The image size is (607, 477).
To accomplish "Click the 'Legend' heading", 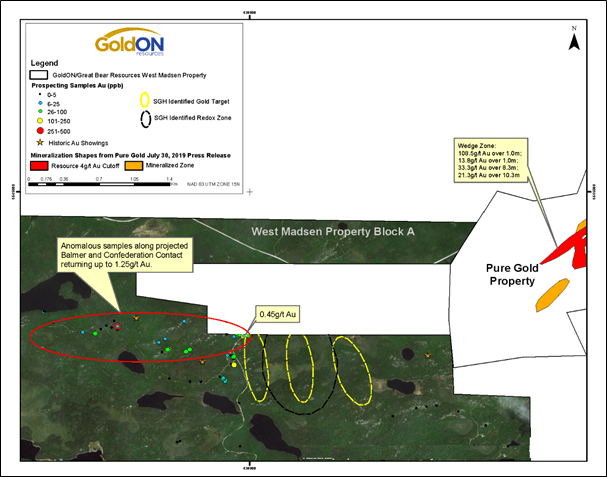I will (45, 63).
